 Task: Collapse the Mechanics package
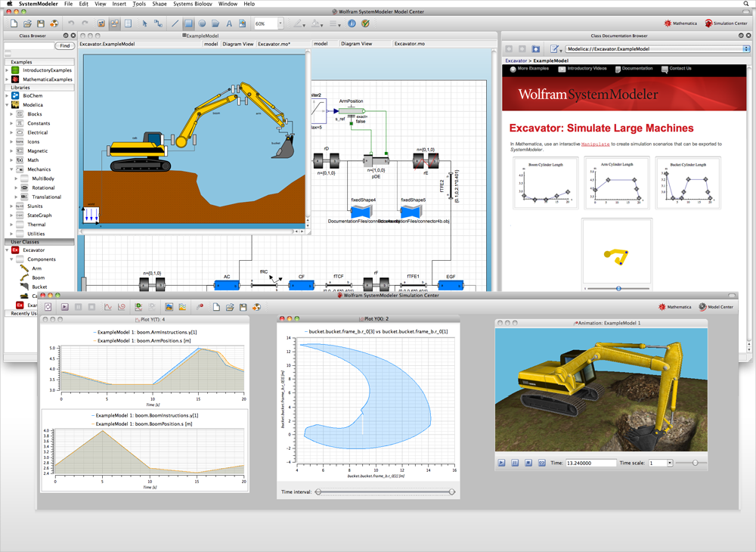11,169
